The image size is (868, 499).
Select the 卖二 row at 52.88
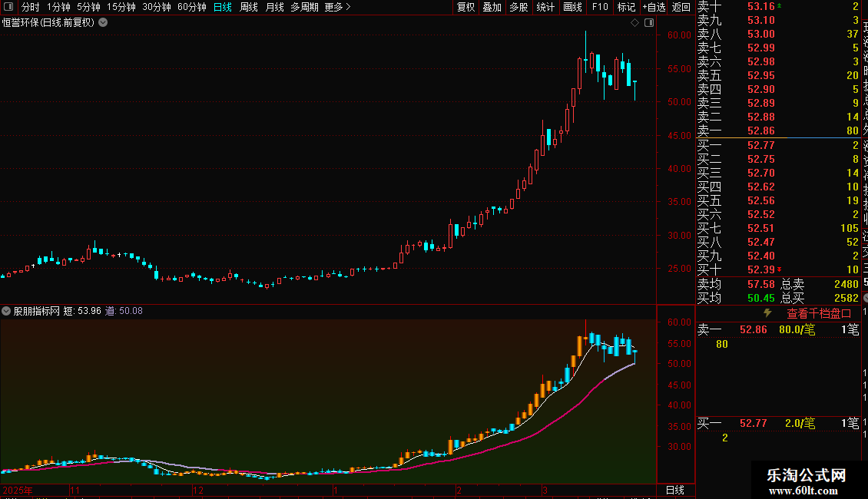tap(778, 117)
